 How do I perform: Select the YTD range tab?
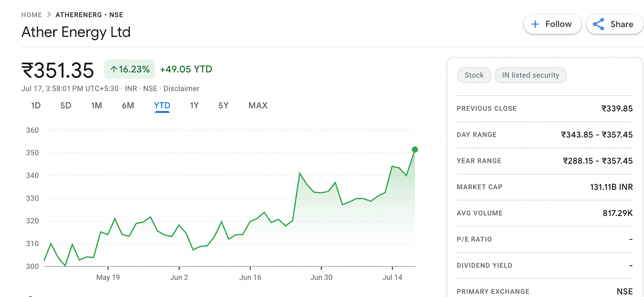point(162,105)
